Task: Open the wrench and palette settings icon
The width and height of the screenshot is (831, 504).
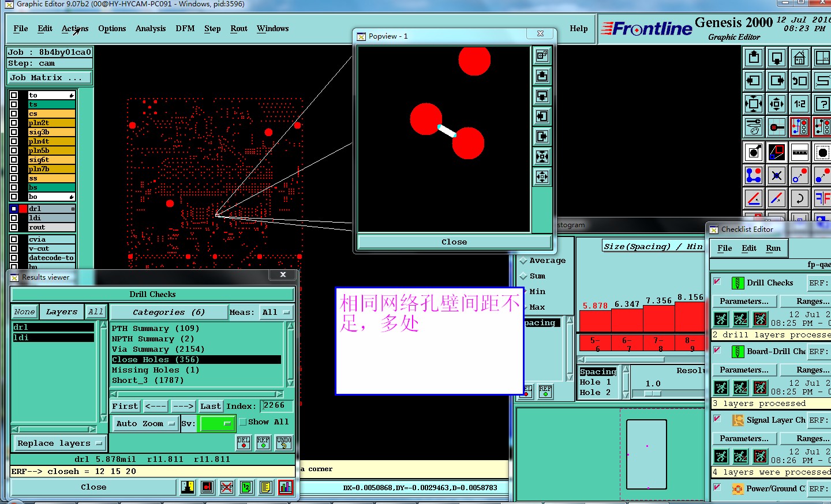Action: (754, 127)
